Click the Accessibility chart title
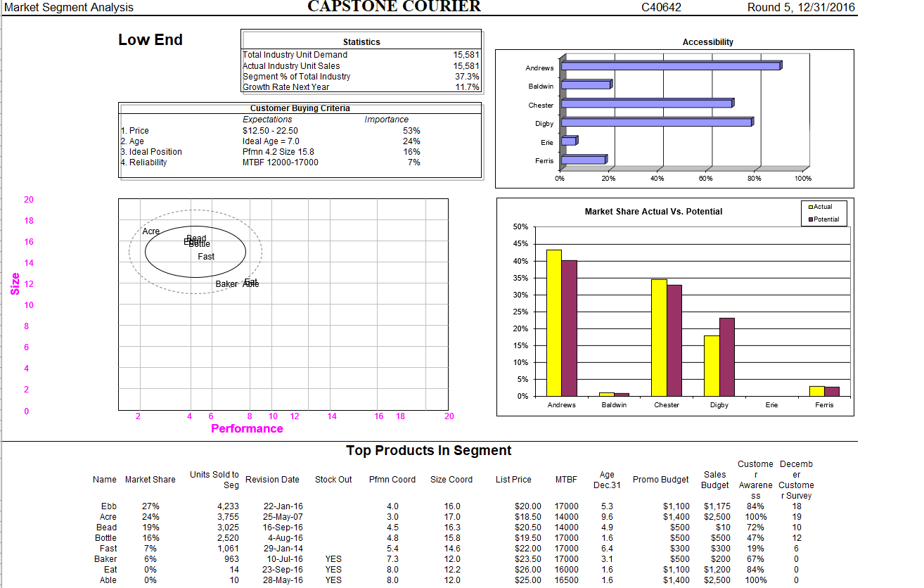This screenshot has width=924, height=588. tap(708, 42)
